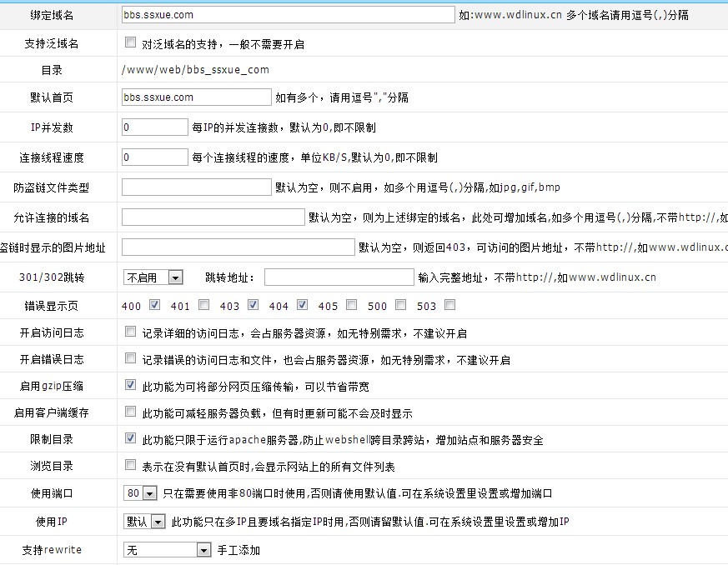Enable the 支持泛域名 checkbox
728x565 pixels.
pos(130,43)
